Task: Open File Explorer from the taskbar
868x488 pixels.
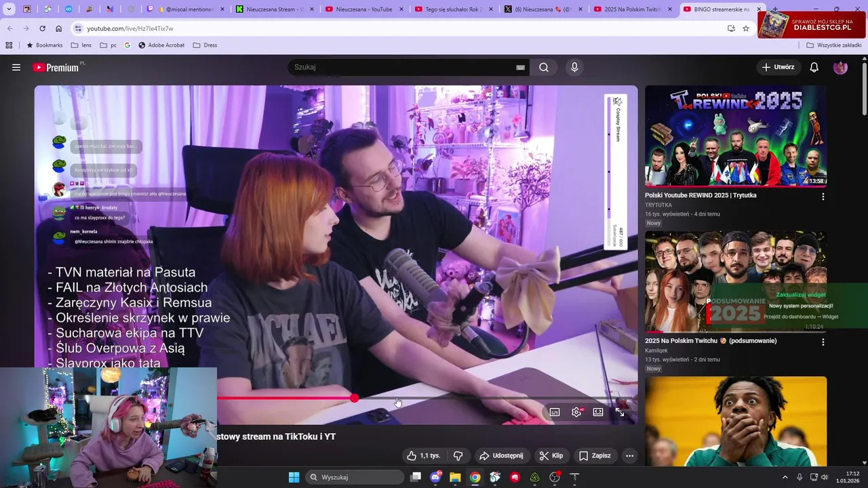Action: tap(455, 477)
